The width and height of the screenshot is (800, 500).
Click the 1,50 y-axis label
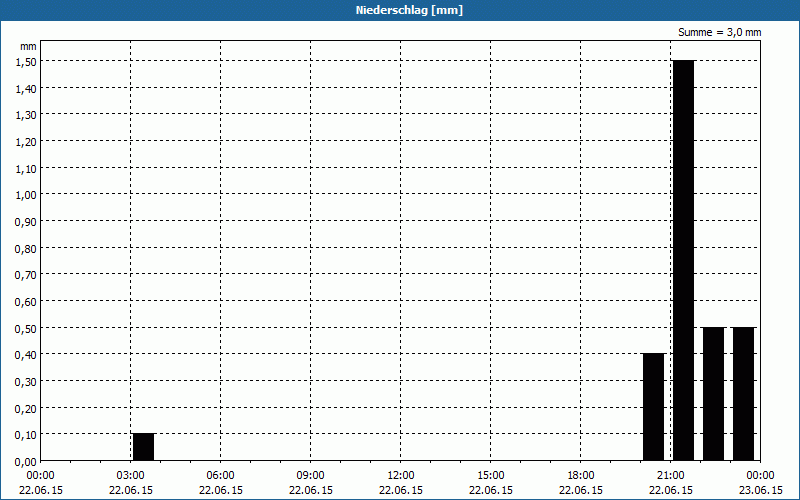click(26, 61)
